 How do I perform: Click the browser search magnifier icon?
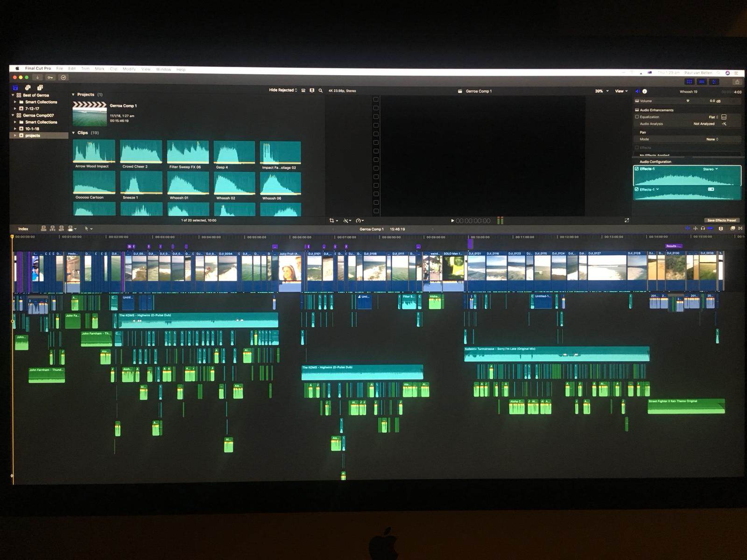(x=321, y=91)
